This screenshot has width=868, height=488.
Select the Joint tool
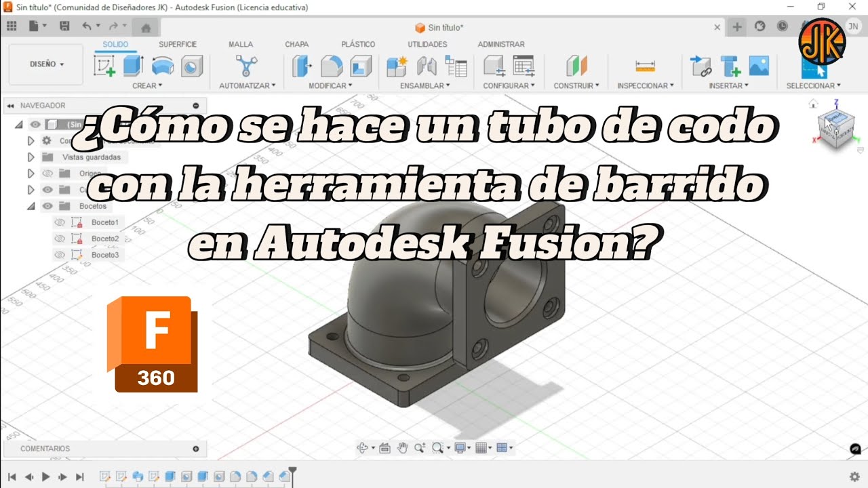pyautogui.click(x=426, y=66)
